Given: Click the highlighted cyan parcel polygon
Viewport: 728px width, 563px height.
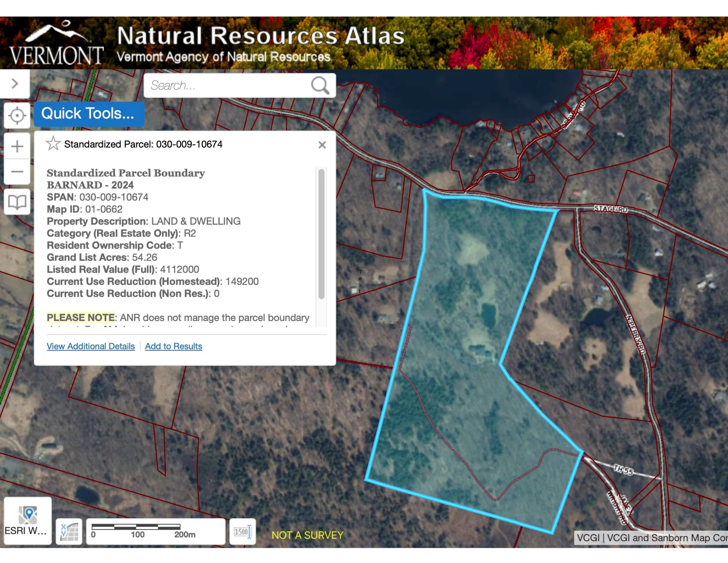Looking at the screenshot, I should click(473, 417).
